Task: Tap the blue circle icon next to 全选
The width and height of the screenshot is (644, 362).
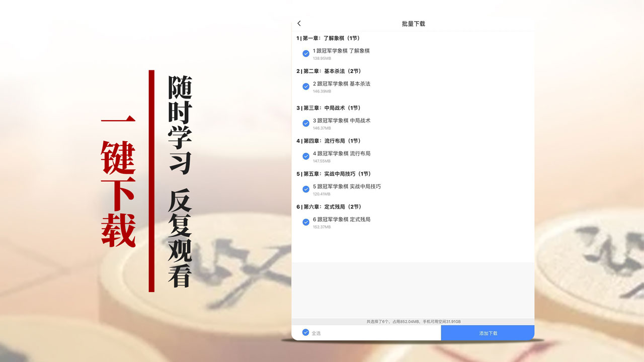Action: click(x=305, y=332)
